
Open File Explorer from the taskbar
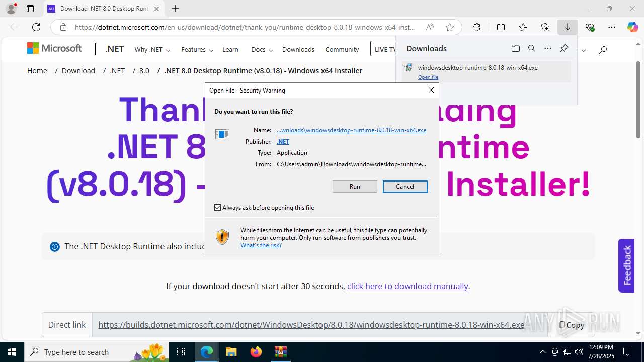tap(231, 352)
